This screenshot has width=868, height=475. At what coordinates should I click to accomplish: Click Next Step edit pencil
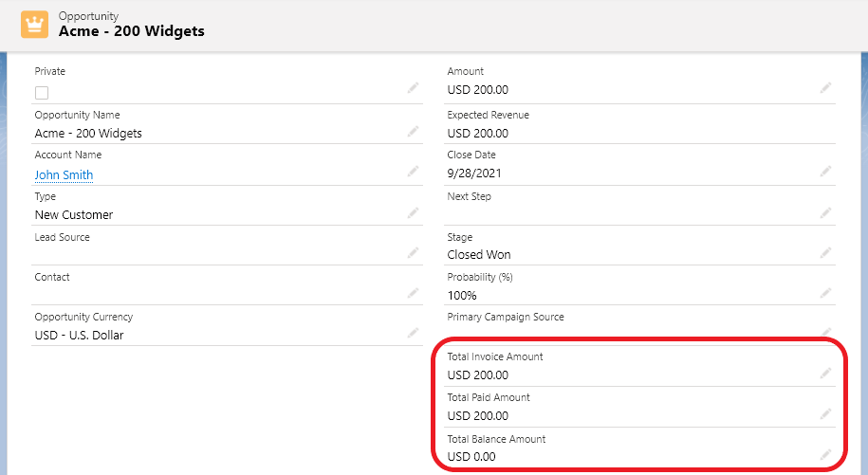point(826,212)
